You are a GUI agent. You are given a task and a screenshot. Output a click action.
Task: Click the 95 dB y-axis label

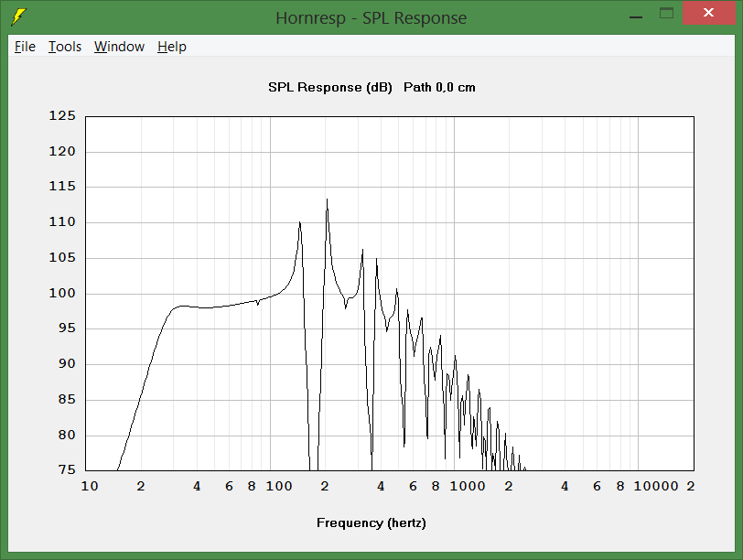(x=67, y=328)
